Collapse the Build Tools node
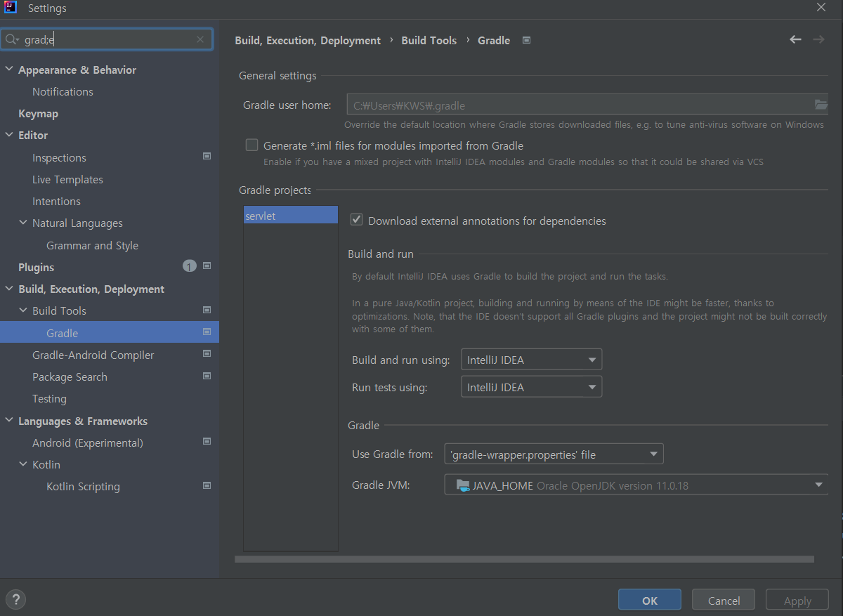Image resolution: width=843 pixels, height=616 pixels. (23, 310)
